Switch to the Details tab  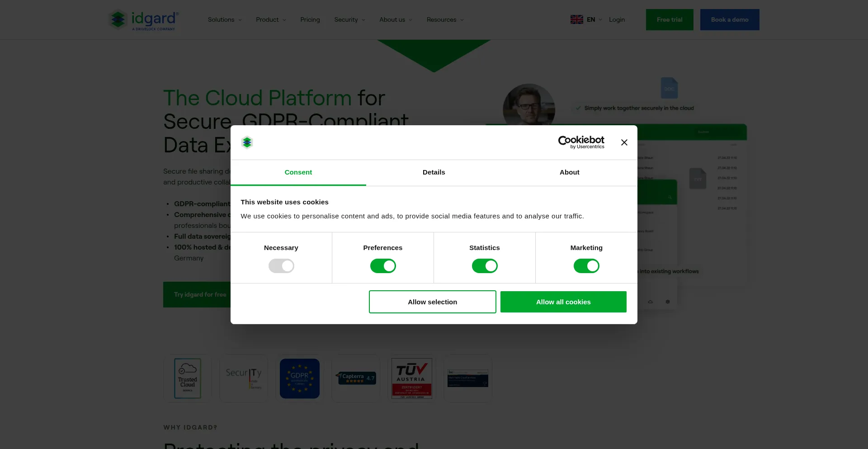pos(434,172)
